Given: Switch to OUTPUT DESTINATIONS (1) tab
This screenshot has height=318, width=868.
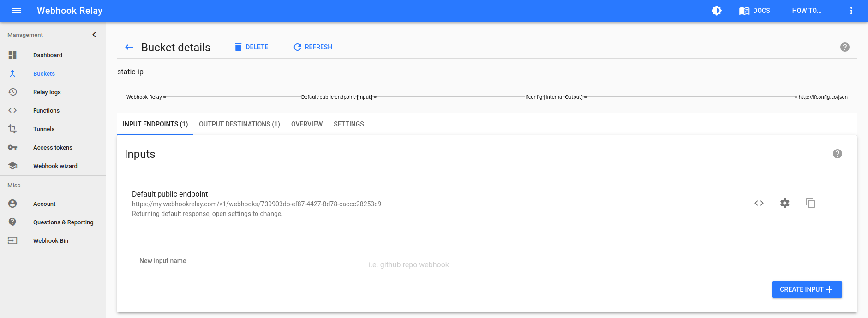Looking at the screenshot, I should pos(239,124).
